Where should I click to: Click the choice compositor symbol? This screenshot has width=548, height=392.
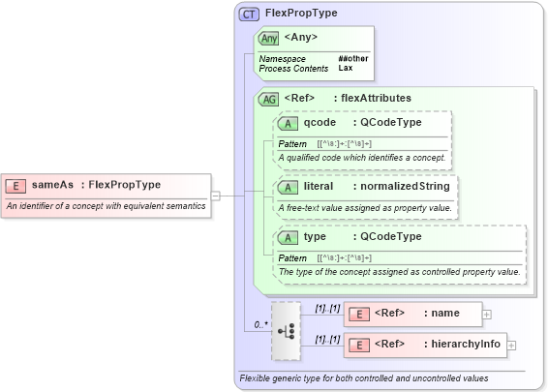click(x=287, y=331)
